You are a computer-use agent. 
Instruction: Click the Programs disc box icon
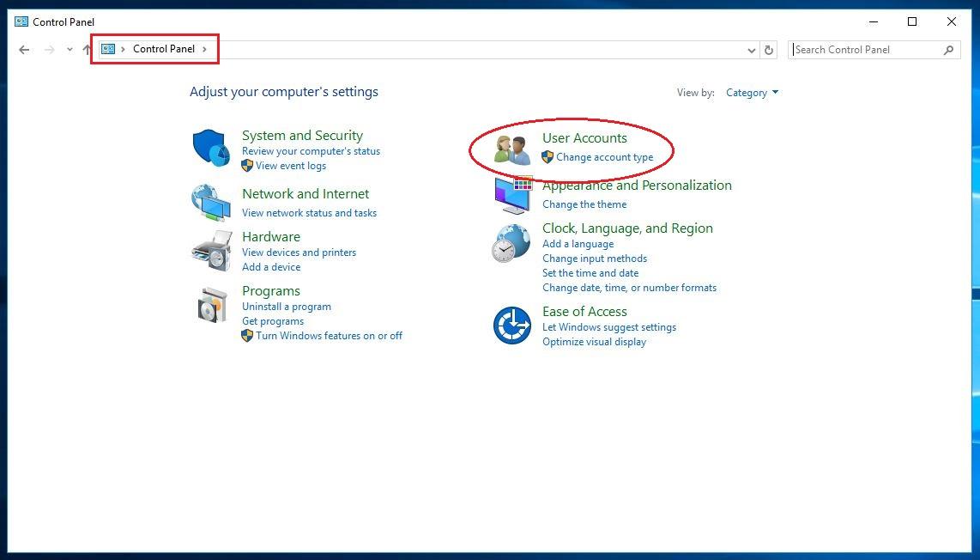click(x=212, y=306)
